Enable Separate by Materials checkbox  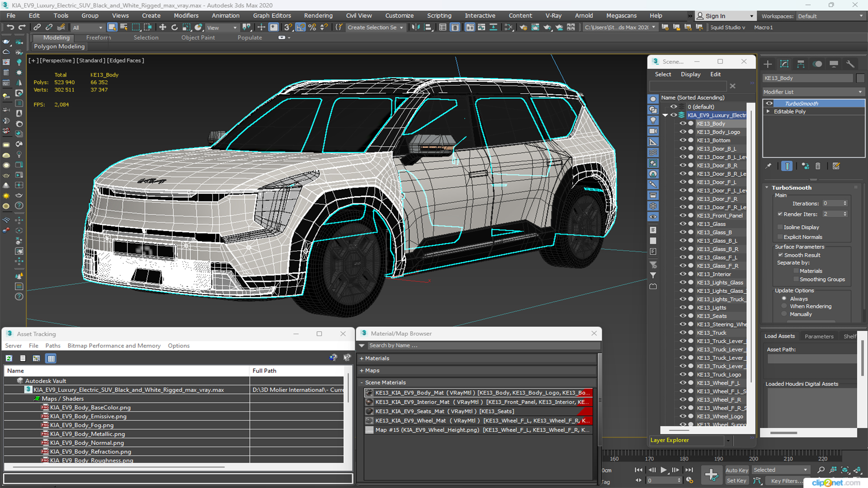coord(796,271)
